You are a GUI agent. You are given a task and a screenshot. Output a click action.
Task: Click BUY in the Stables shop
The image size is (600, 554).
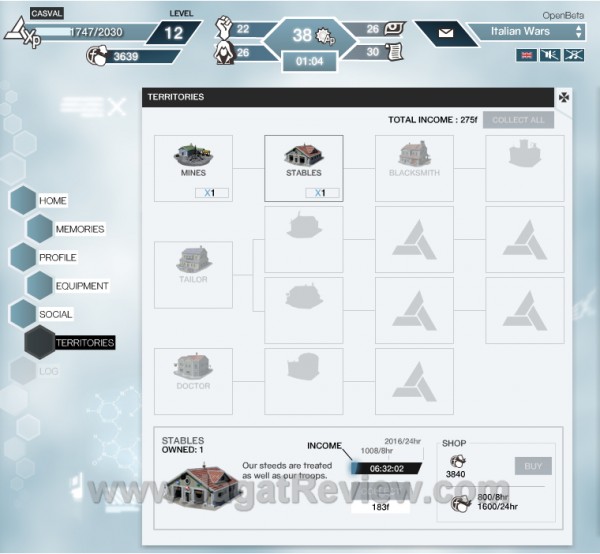point(533,466)
